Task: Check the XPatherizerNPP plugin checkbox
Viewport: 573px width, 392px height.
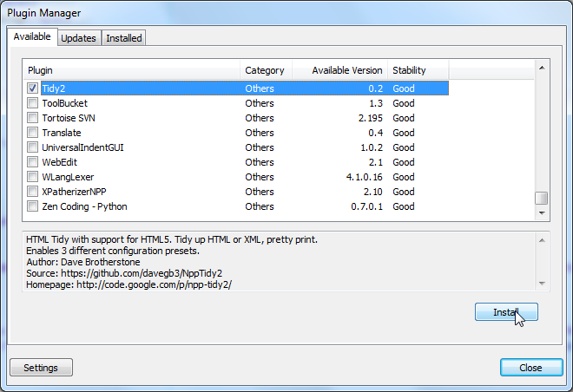Action: point(32,192)
